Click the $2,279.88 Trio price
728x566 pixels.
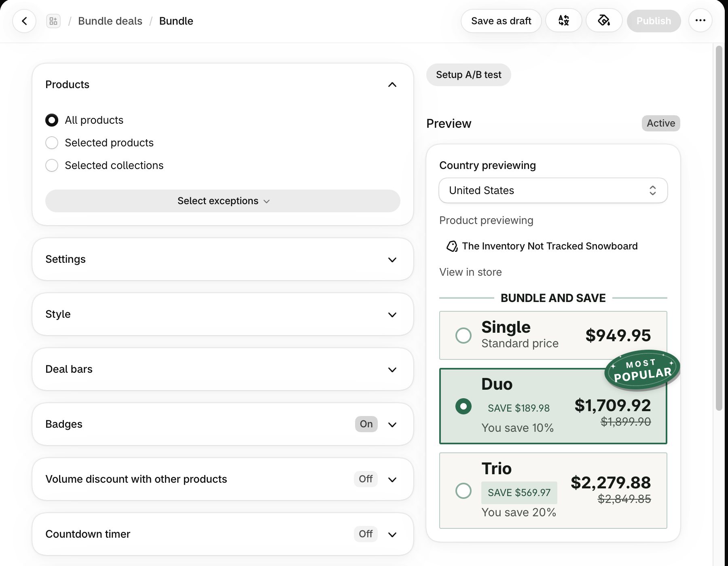(x=611, y=482)
